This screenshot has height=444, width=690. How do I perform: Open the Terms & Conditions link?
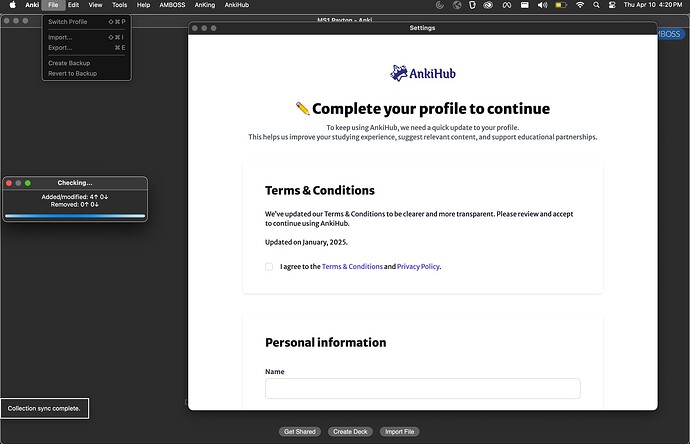click(x=352, y=267)
